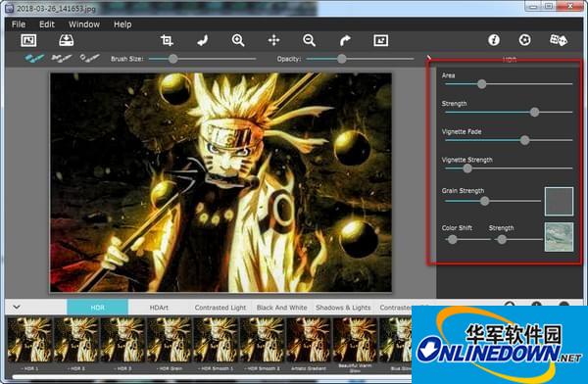The height and width of the screenshot is (384, 588).
Task: Click the Save image icon
Action: coord(67,40)
